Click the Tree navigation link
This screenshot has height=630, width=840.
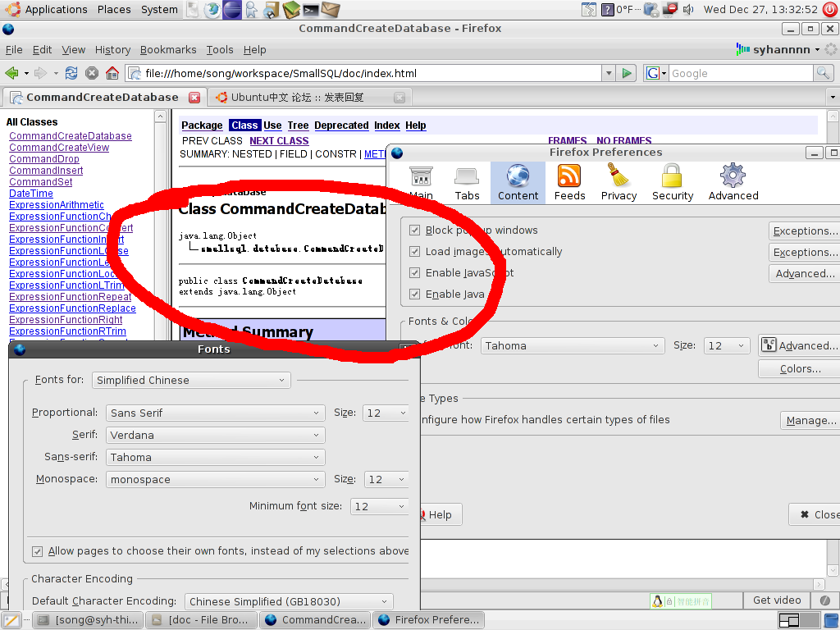click(x=298, y=126)
